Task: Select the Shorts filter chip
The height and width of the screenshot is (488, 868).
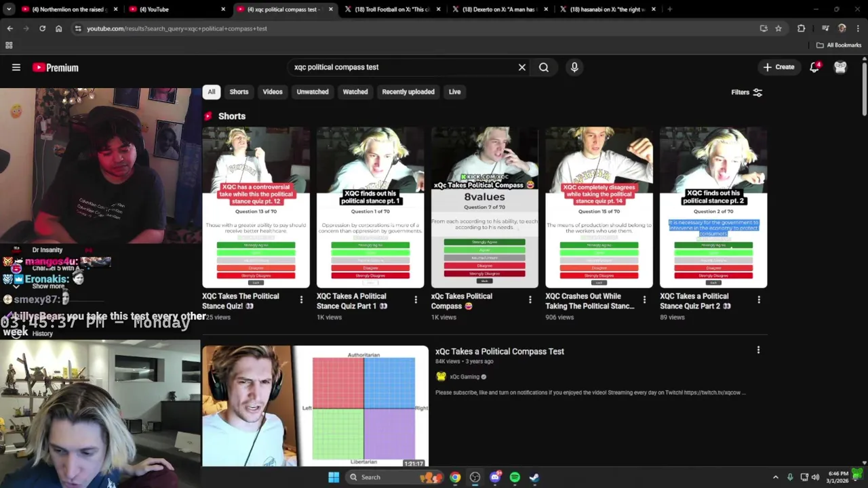Action: coord(239,92)
